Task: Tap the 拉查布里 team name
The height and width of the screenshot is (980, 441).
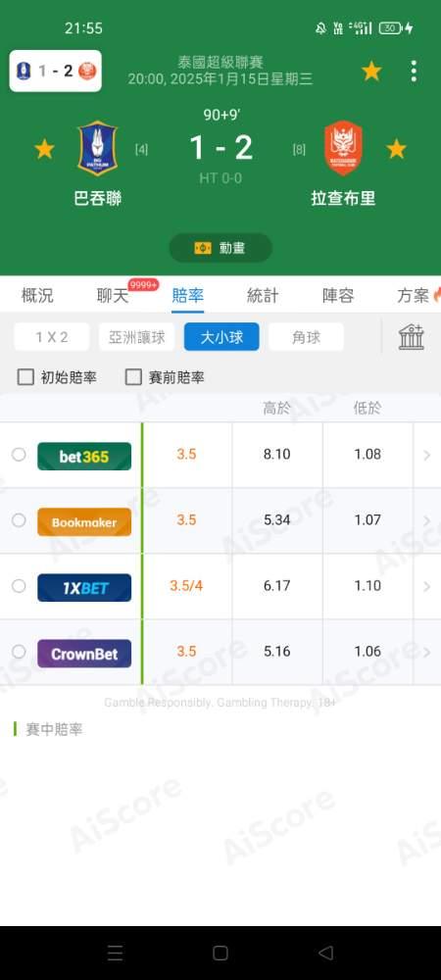Action: click(x=343, y=199)
